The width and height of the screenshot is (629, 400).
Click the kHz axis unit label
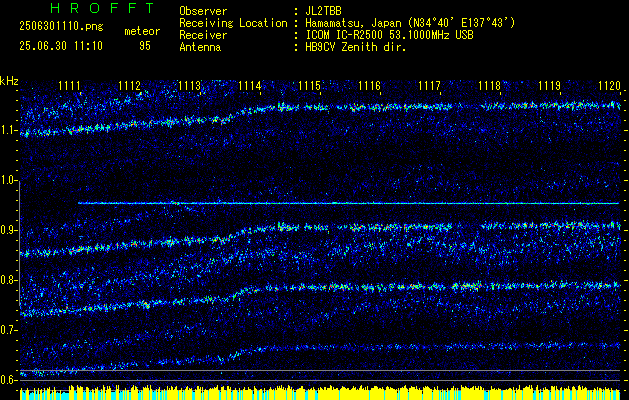click(x=9, y=81)
